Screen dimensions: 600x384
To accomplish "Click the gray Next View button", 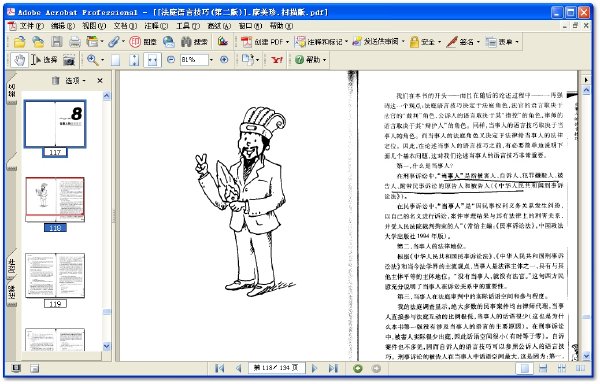I will click(377, 368).
